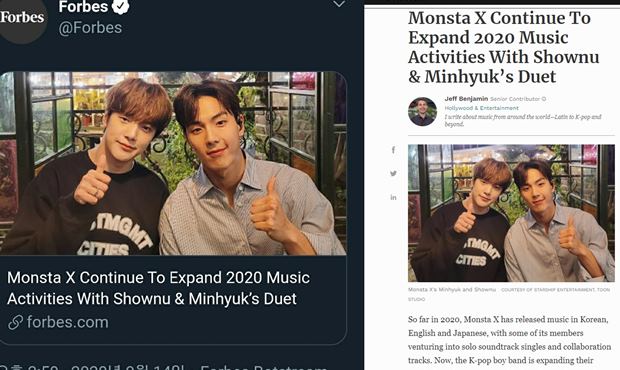Click the Starship Entertainment photo credit caption
Viewport: 620px width, 370px height.
coord(555,290)
